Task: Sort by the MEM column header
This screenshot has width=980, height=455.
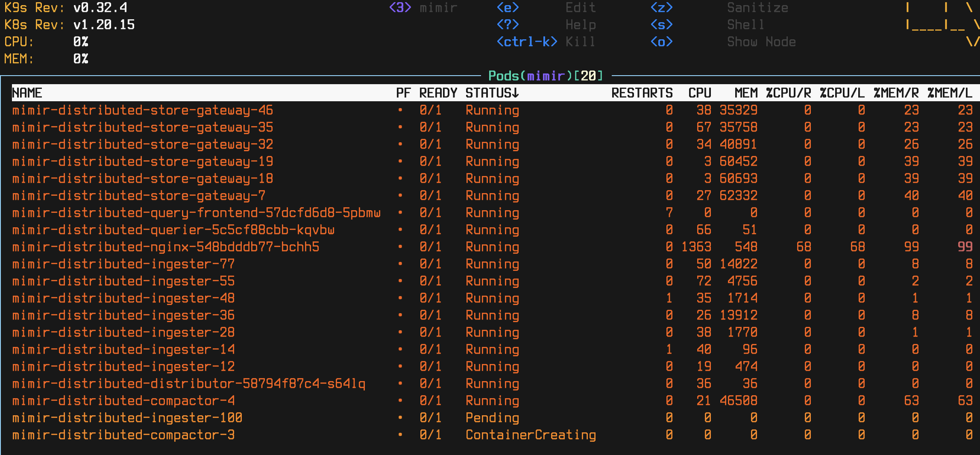Action: [x=746, y=93]
